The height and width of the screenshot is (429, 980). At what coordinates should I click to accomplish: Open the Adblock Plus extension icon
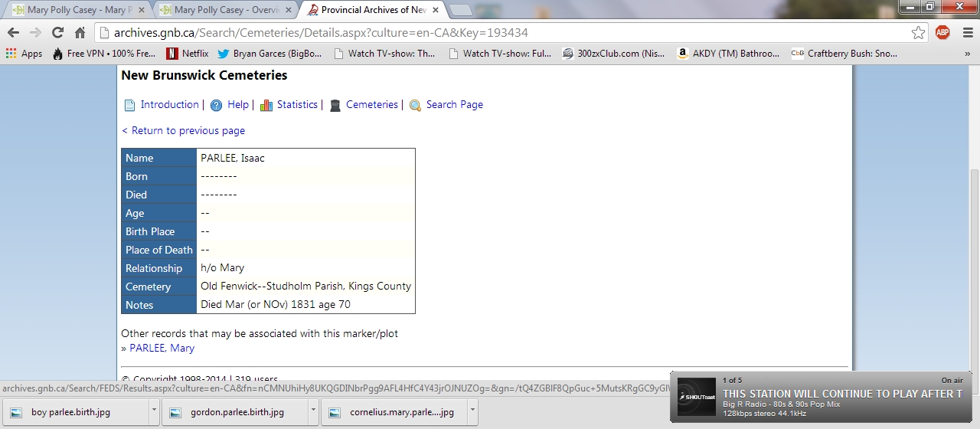(x=942, y=33)
